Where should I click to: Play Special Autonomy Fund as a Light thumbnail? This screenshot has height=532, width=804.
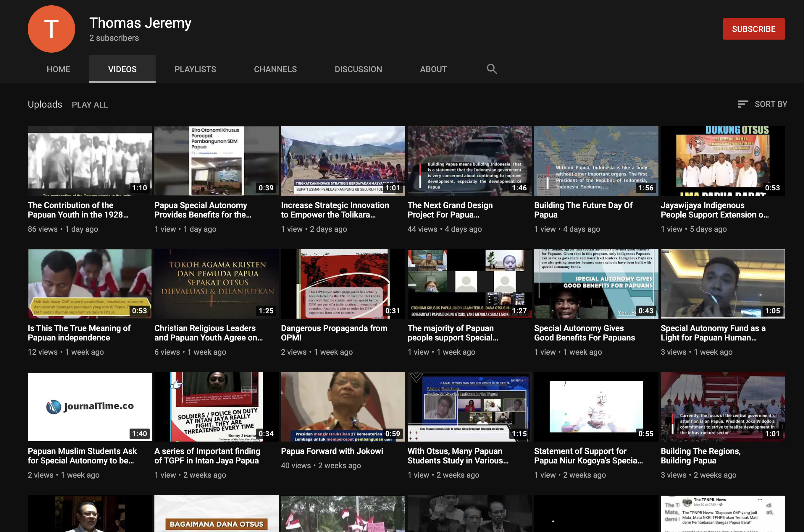(x=723, y=284)
